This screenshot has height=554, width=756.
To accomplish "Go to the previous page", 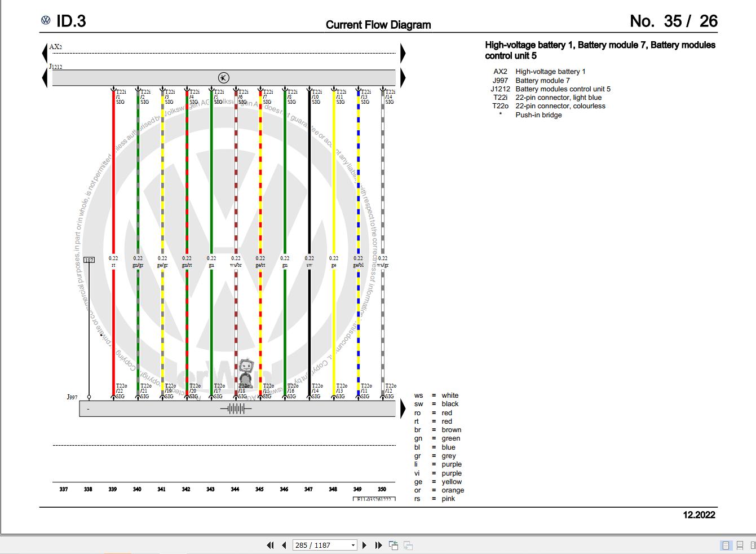I will click(284, 545).
